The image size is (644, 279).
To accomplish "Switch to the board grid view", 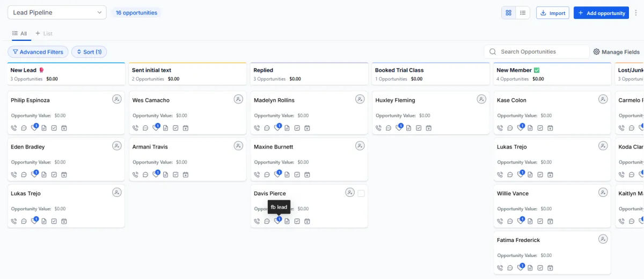I will (x=508, y=13).
